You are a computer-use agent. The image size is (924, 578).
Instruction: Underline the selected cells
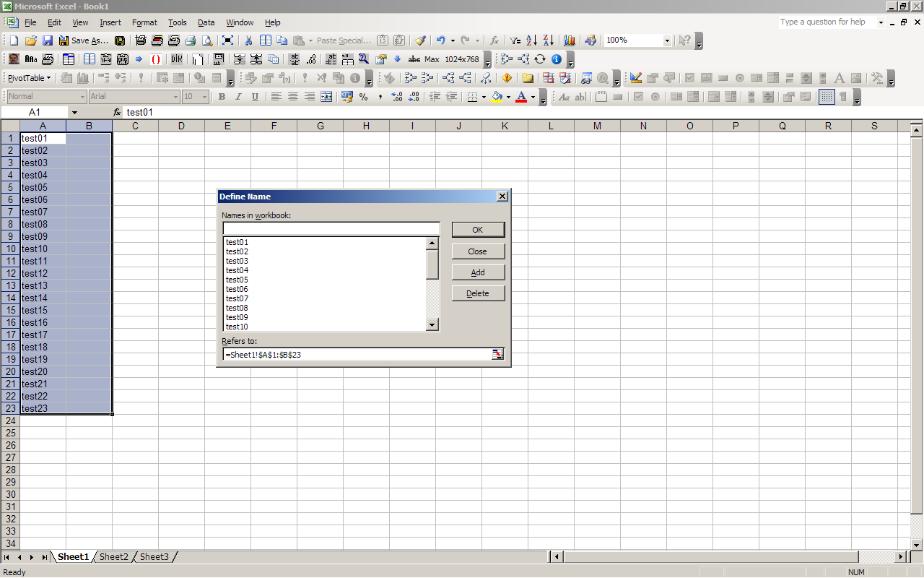pos(255,97)
